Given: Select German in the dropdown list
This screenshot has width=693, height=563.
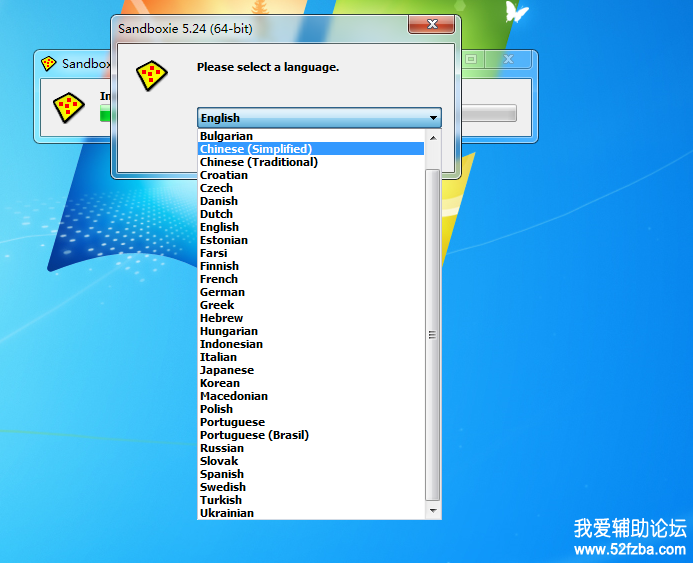Looking at the screenshot, I should [x=311, y=292].
